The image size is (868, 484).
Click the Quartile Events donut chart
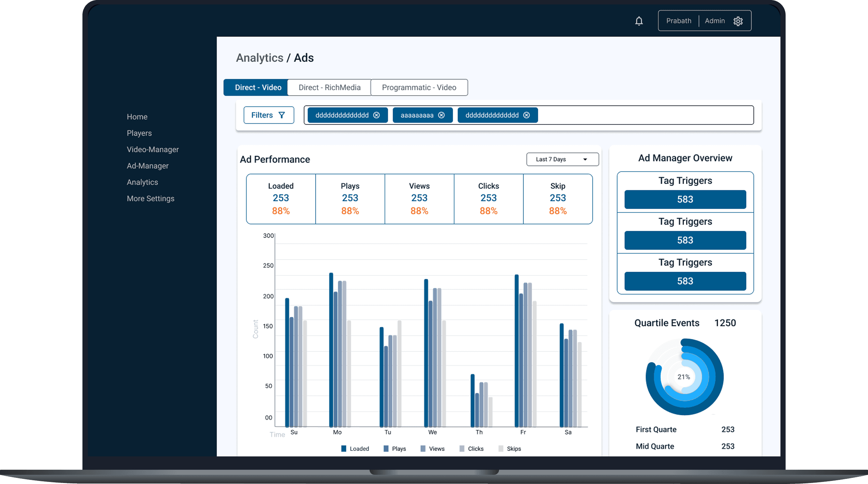(x=684, y=377)
